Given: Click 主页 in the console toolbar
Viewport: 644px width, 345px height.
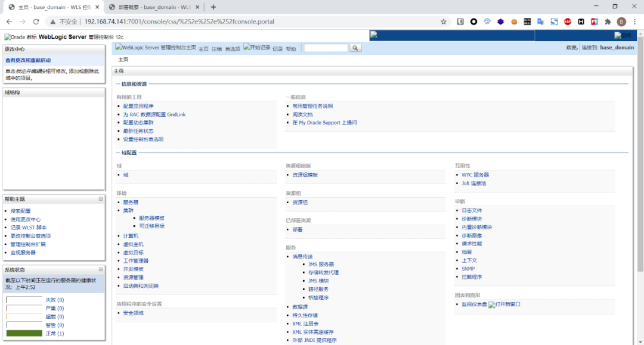Looking at the screenshot, I should 203,49.
